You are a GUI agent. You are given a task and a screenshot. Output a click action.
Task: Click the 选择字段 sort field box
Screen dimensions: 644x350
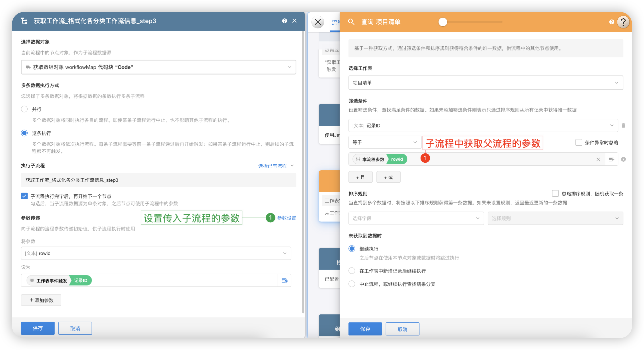[x=416, y=218]
